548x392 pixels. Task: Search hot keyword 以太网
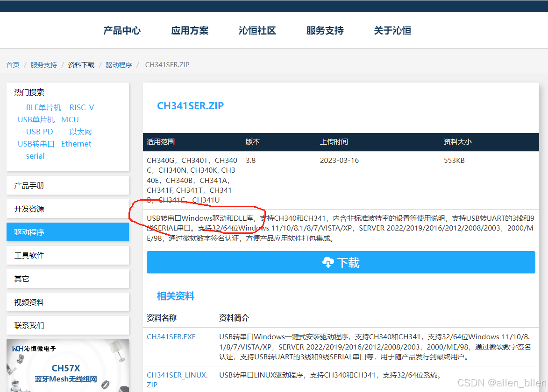click(x=80, y=132)
